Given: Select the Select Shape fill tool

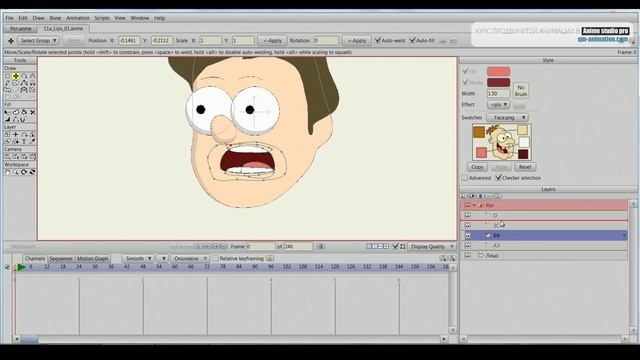Looking at the screenshot, I should tap(7, 112).
